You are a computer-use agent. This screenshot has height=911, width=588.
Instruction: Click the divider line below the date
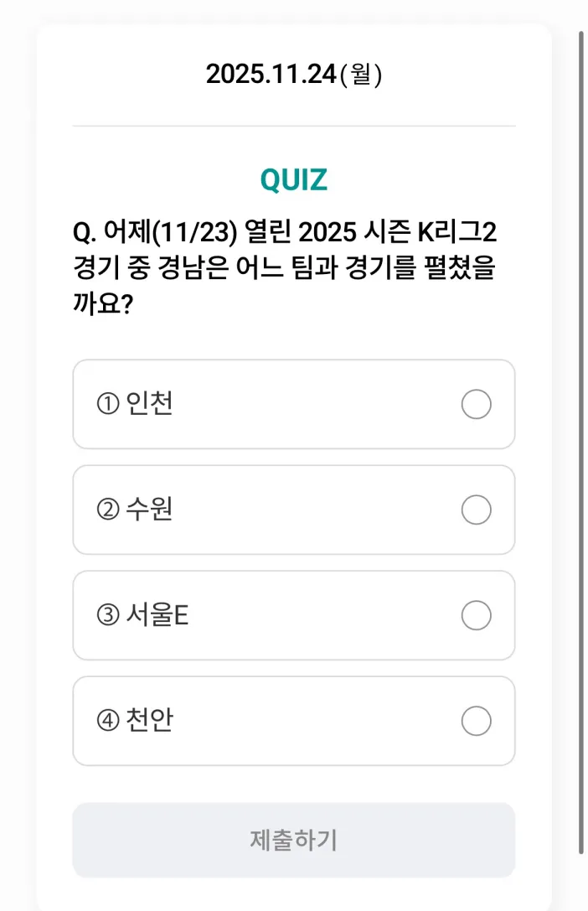(x=293, y=126)
